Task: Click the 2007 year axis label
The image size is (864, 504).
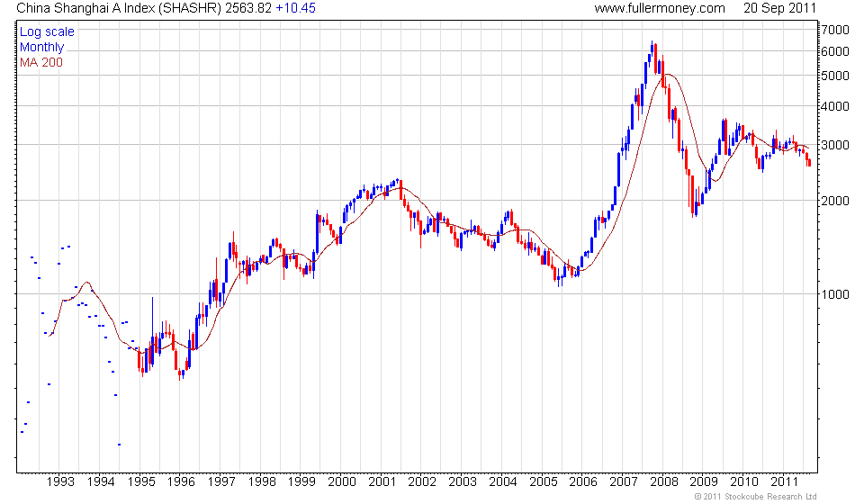Action: [623, 482]
